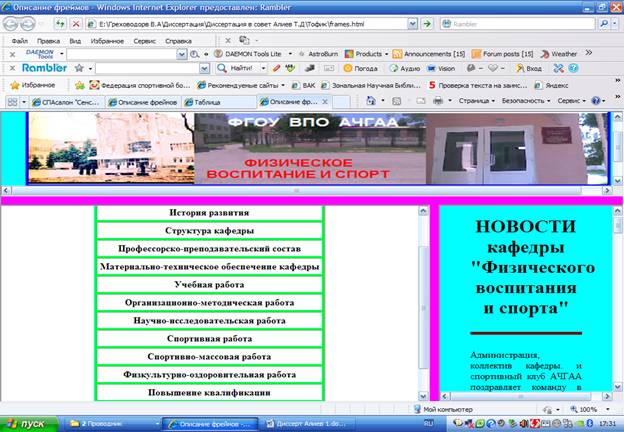Image resolution: width=624 pixels, height=432 pixels.
Task: Open the Сервис command bar dropdown
Action: pos(571,101)
